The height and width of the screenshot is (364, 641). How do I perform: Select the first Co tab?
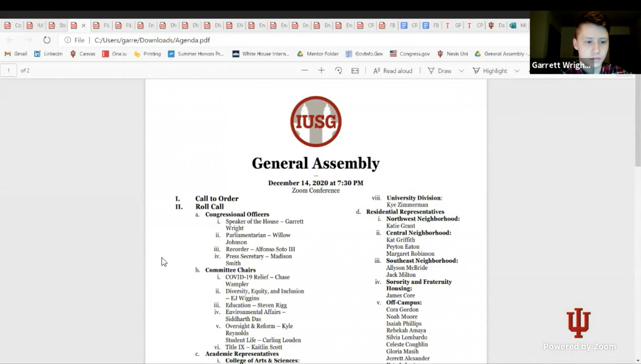coord(13,25)
